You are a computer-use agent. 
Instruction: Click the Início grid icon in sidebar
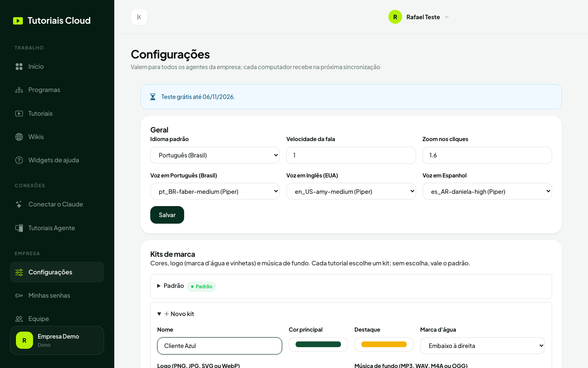pos(19,67)
